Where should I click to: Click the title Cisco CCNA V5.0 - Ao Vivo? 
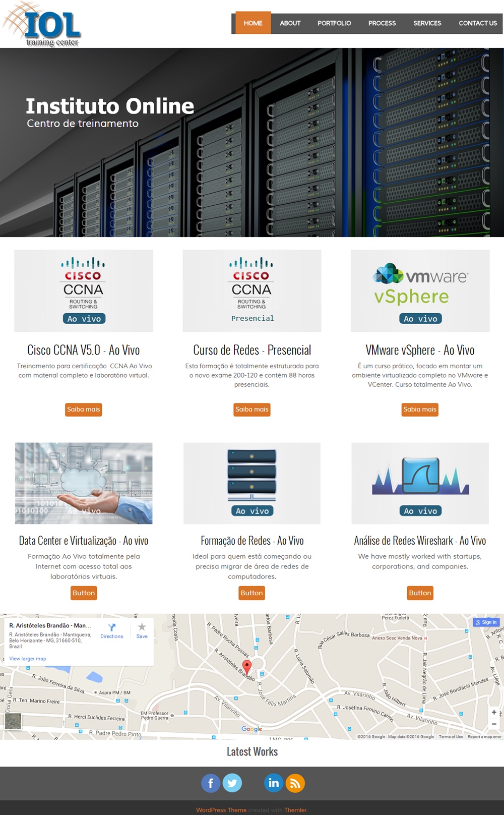pyautogui.click(x=84, y=350)
